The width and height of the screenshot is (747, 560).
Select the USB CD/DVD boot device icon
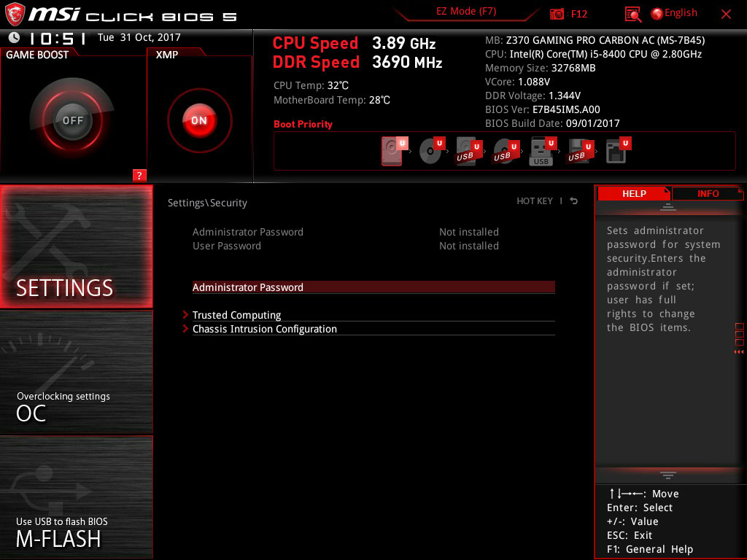click(x=505, y=151)
